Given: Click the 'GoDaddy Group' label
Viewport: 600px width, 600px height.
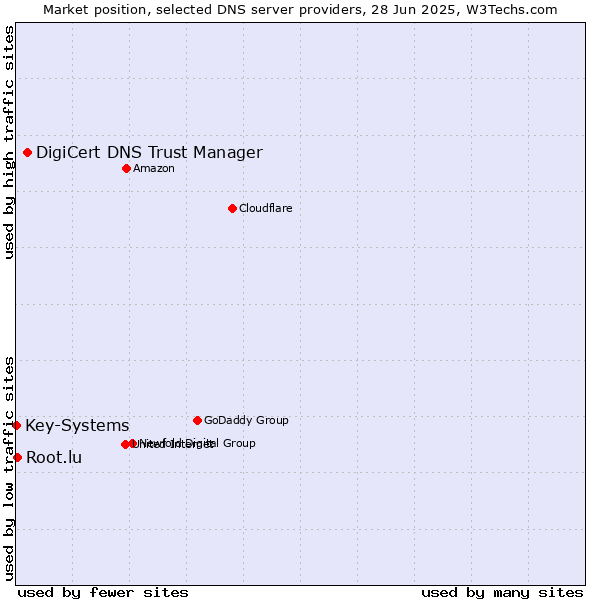Looking at the screenshot, I should tap(246, 421).
